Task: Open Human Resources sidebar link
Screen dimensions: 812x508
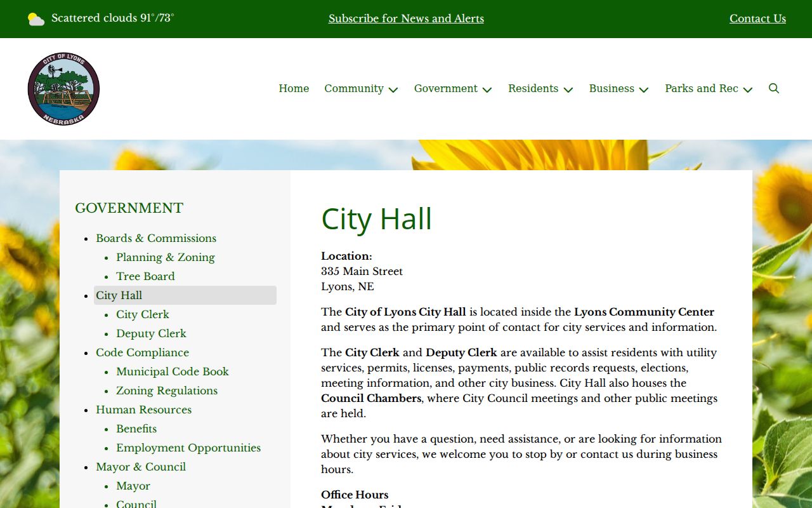Action: (x=143, y=410)
